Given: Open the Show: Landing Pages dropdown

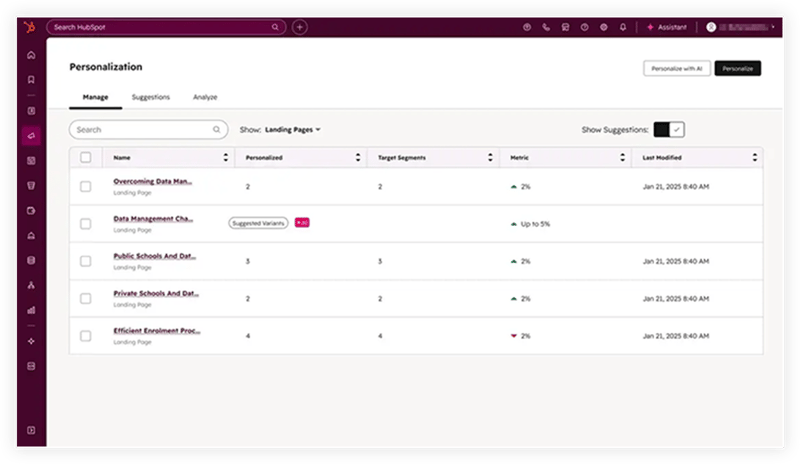Looking at the screenshot, I should 293,130.
